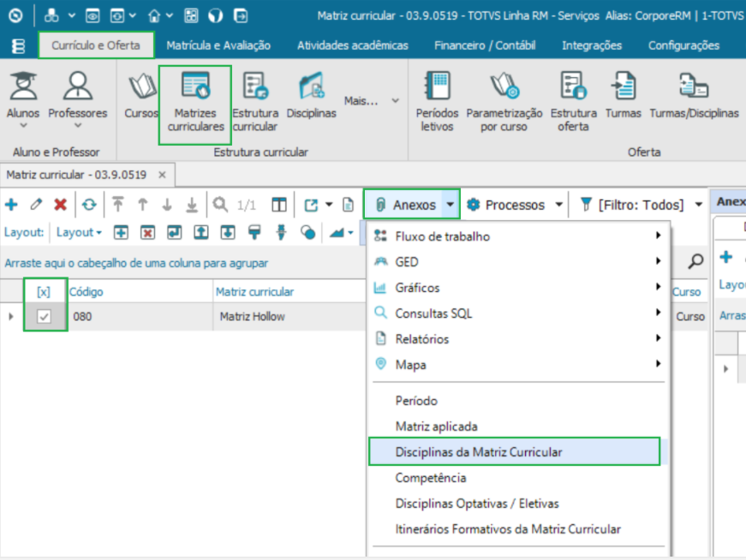Select Itinerários Formativos da Matriz Curricular
Viewport: 746px width, 560px height.
518,529
